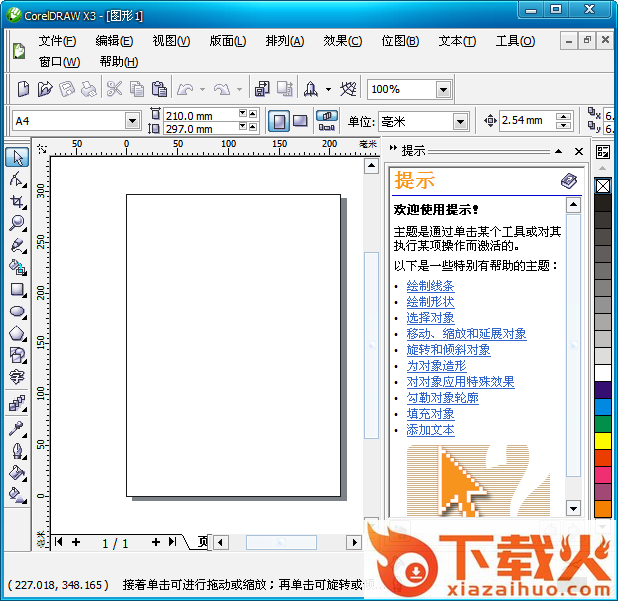Expand the redo history dropdown arrow

pos(239,89)
